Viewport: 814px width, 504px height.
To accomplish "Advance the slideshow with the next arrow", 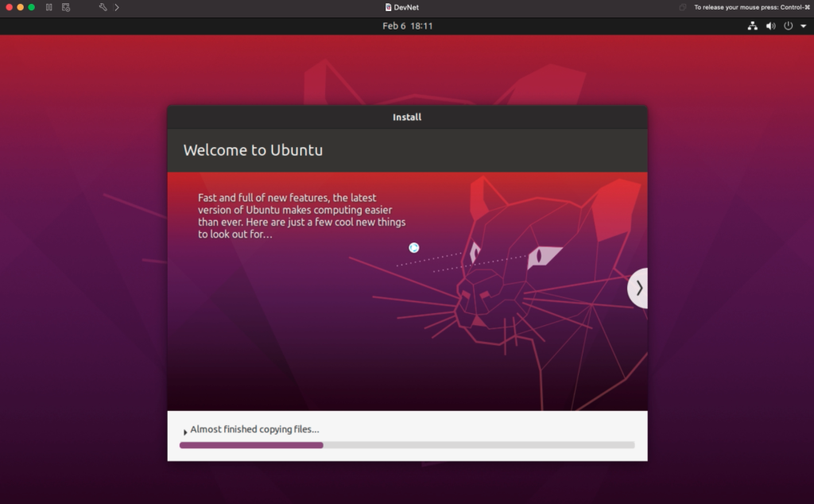I will tap(638, 288).
